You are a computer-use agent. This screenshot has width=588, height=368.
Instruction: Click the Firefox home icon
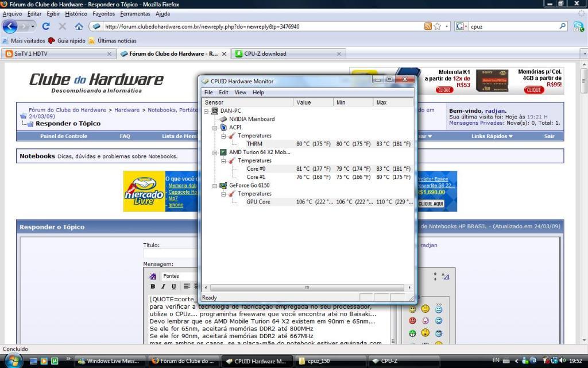tap(79, 26)
